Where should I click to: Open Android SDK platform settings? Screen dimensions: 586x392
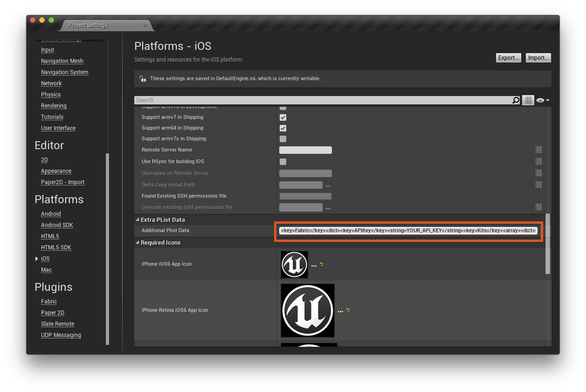click(57, 225)
